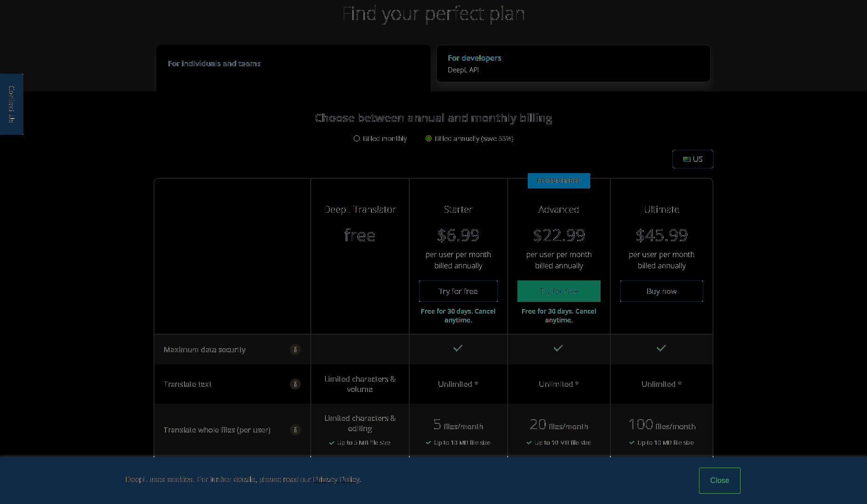Click Advanced plan heading
867x504 pixels.
click(x=559, y=210)
